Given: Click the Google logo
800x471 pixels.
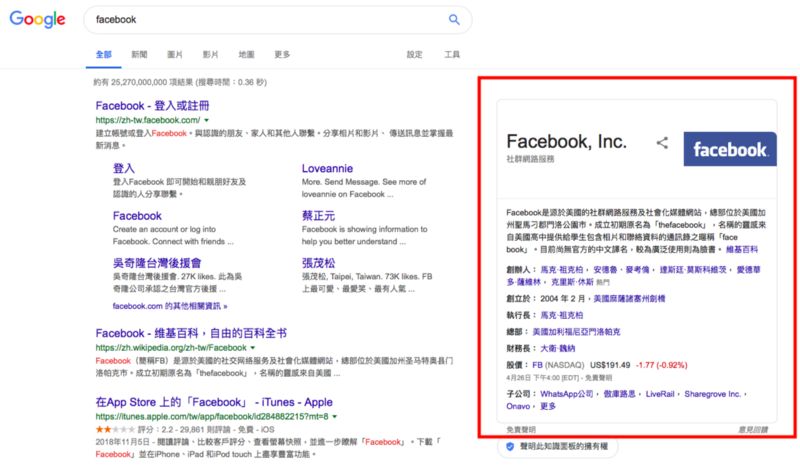Looking at the screenshot, I should pos(38,19).
